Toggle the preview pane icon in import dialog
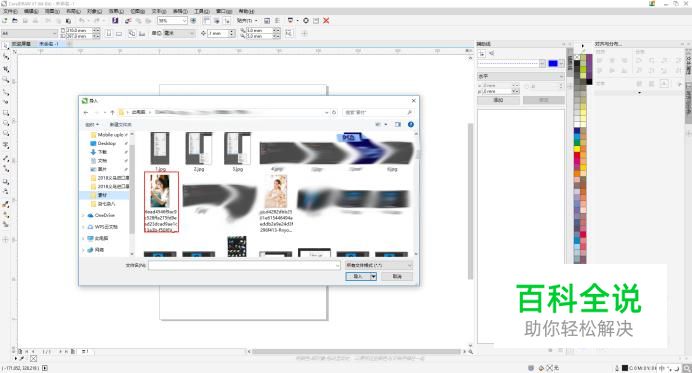Image resolution: width=692 pixels, height=373 pixels. click(398, 124)
